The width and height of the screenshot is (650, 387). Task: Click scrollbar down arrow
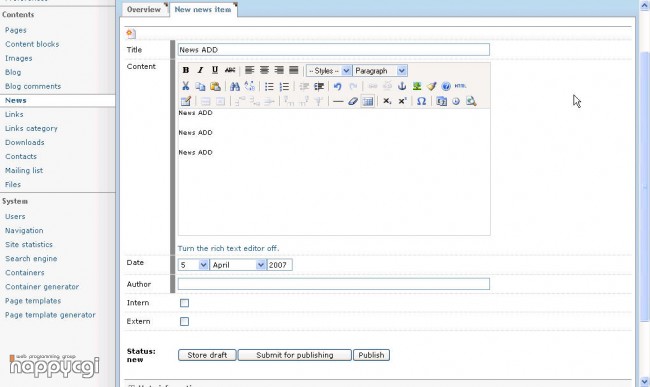tap(645, 381)
